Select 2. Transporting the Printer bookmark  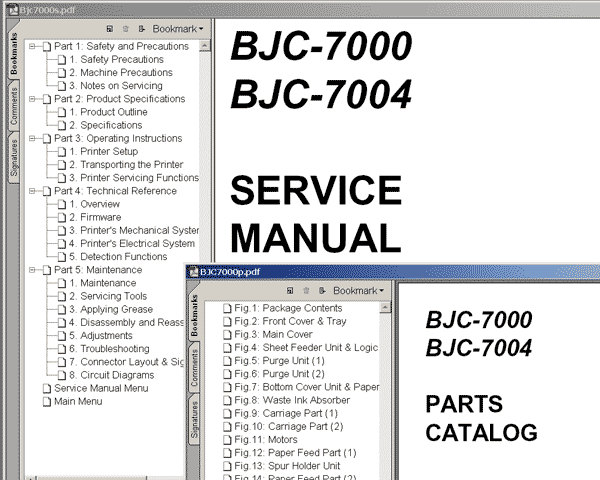click(x=126, y=165)
